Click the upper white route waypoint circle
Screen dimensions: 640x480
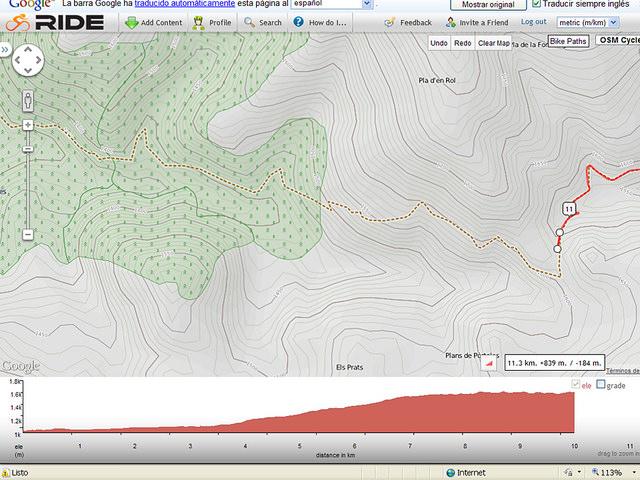pos(560,232)
